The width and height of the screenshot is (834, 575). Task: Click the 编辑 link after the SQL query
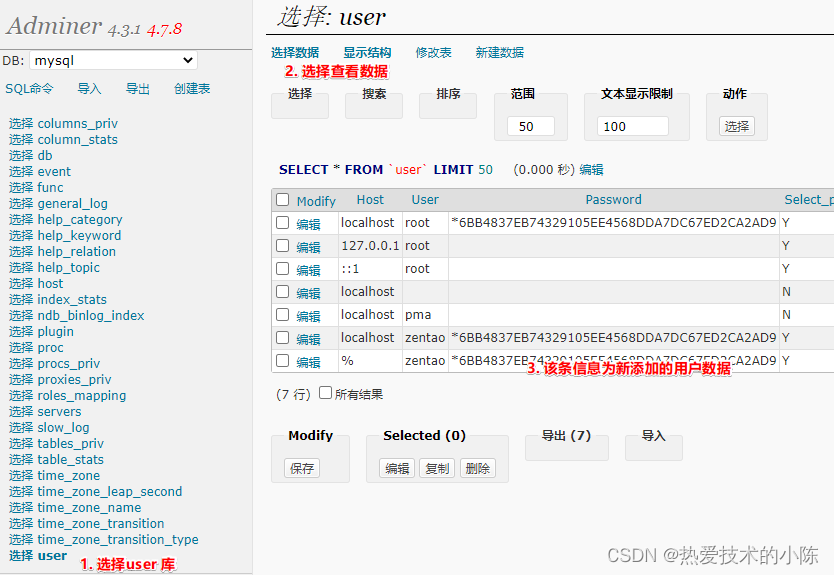(591, 170)
